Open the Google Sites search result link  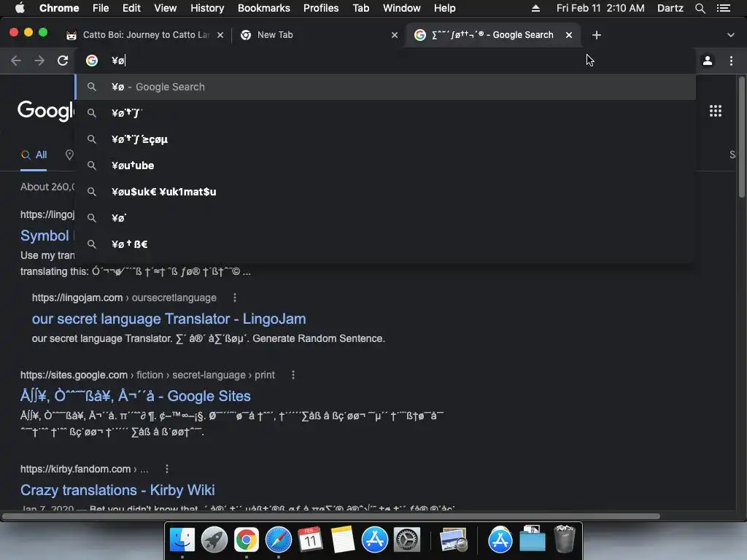tap(135, 396)
